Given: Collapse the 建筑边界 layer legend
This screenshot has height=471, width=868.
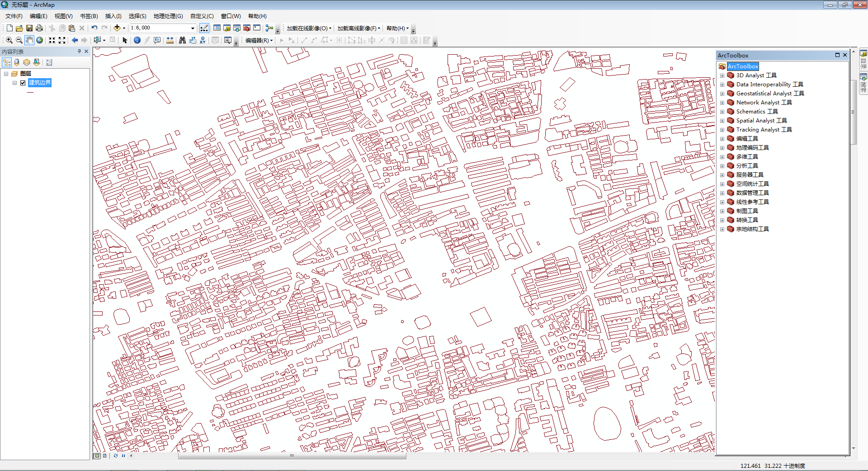Looking at the screenshot, I should pyautogui.click(x=14, y=83).
